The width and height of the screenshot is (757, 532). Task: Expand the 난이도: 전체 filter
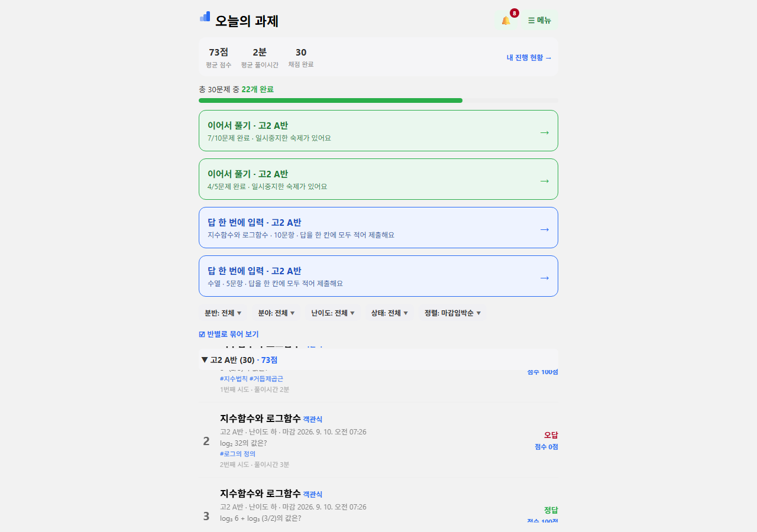pyautogui.click(x=333, y=313)
